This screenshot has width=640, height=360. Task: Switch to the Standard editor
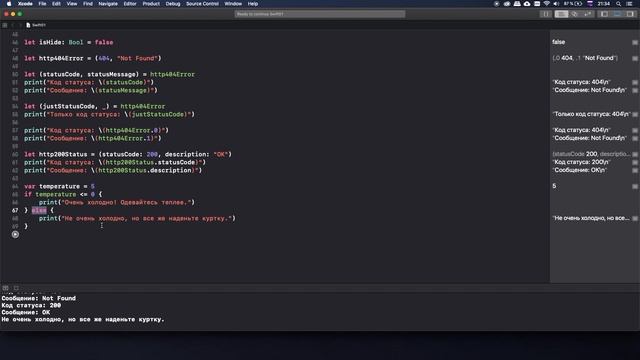click(561, 14)
